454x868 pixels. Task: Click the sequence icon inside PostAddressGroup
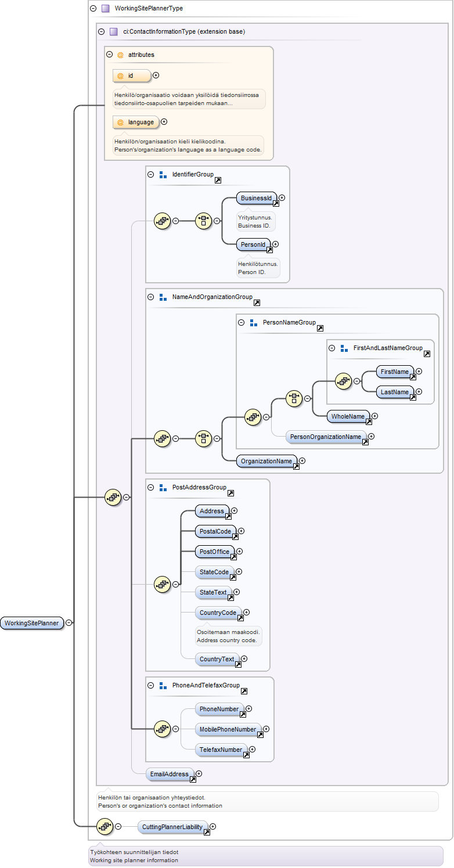click(162, 584)
